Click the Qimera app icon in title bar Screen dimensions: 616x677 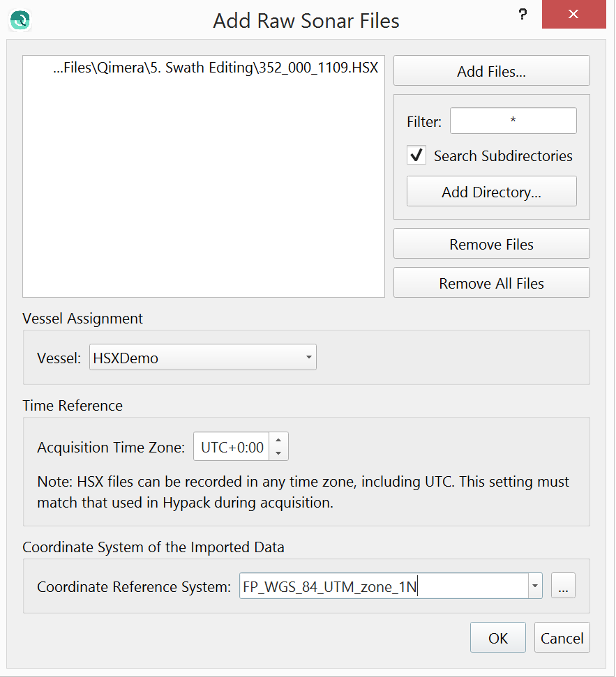click(20, 20)
